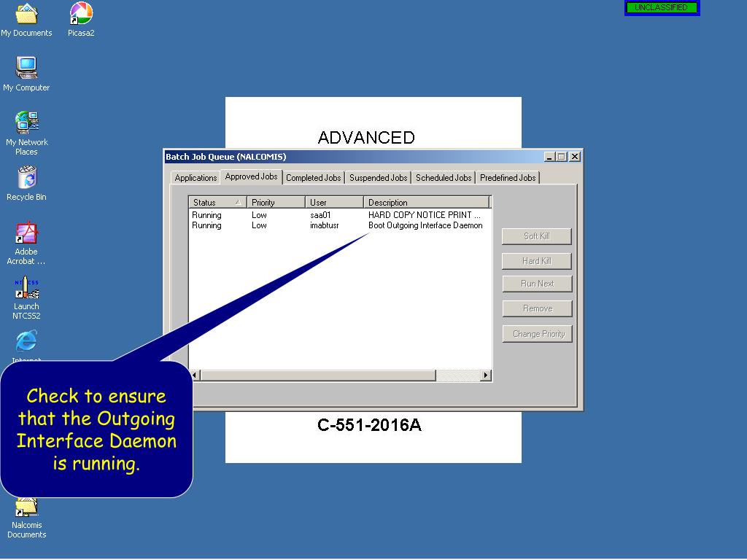Click the saa01 user cell

[320, 215]
